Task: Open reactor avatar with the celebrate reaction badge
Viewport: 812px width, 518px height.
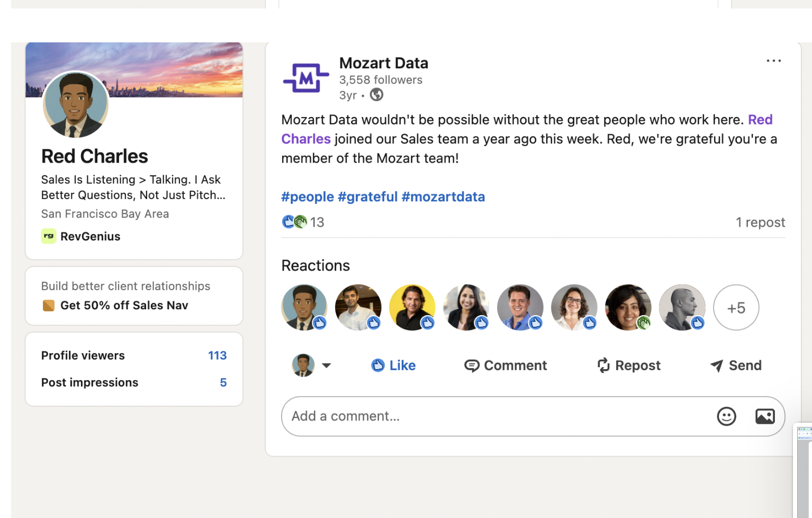Action: pos(628,308)
